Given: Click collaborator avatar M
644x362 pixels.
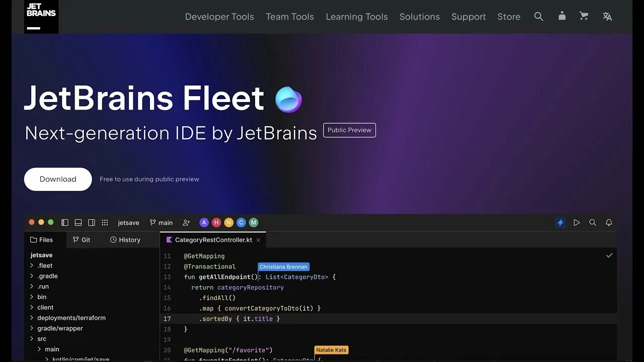Looking at the screenshot, I should [254, 222].
